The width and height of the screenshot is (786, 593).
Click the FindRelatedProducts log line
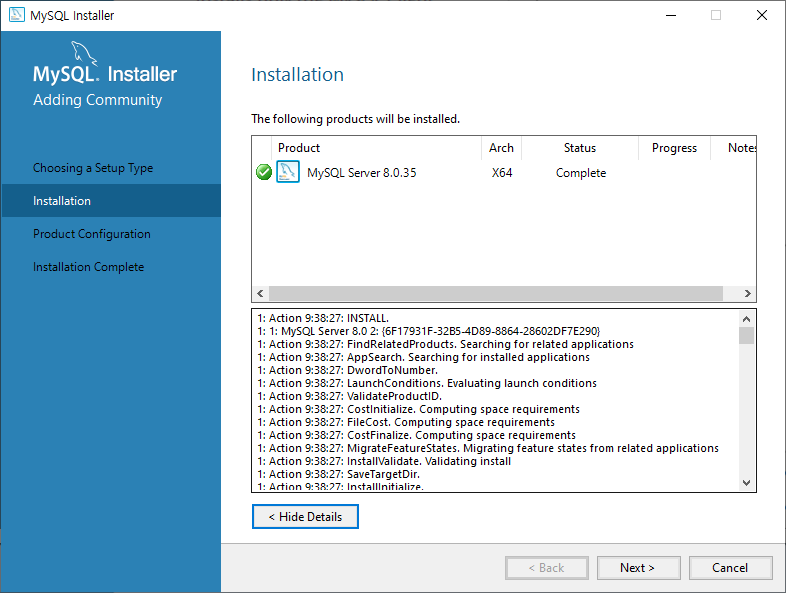[446, 344]
